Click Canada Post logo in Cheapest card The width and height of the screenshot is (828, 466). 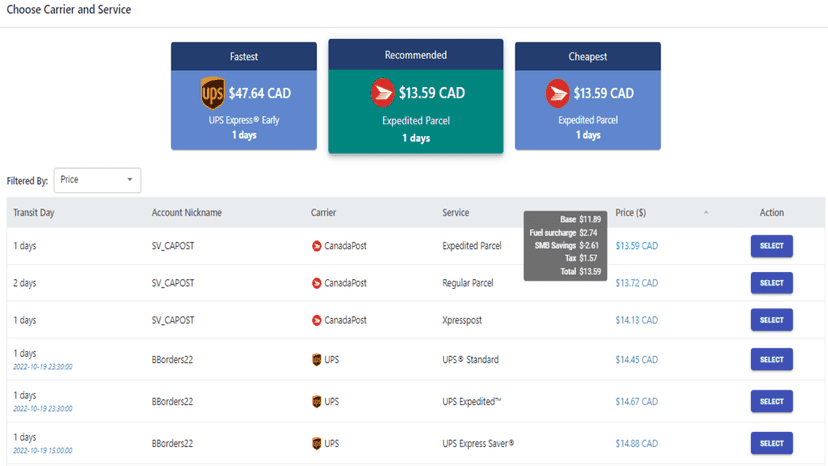point(558,93)
